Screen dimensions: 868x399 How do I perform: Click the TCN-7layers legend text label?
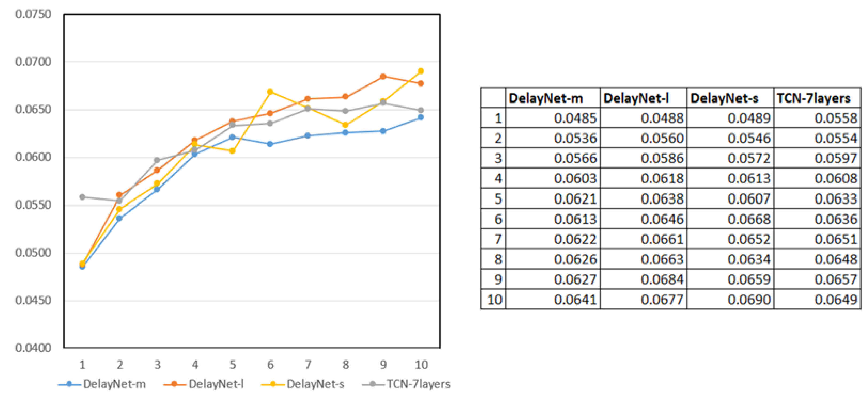click(418, 384)
